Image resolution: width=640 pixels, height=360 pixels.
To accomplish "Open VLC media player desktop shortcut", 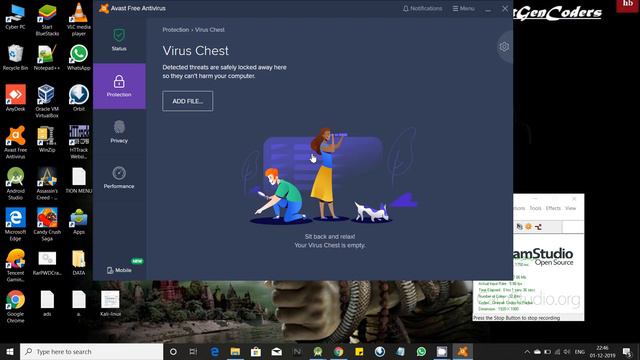I will [79, 20].
